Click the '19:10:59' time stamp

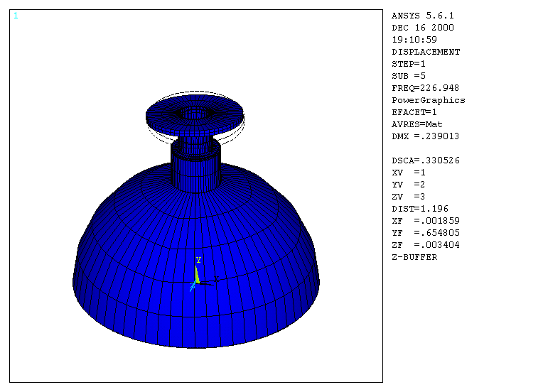(414, 40)
